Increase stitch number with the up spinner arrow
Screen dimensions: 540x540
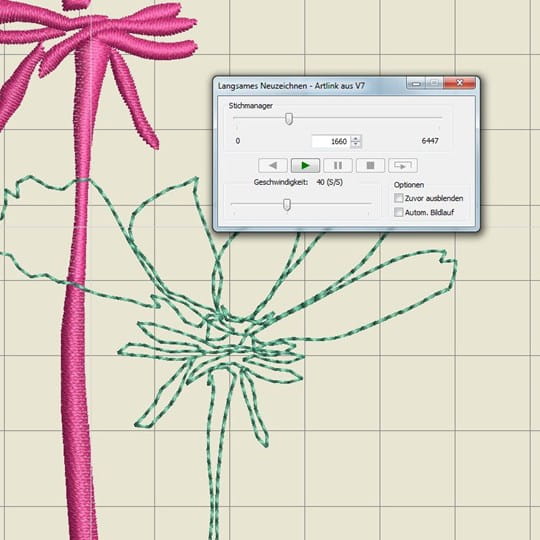tap(356, 138)
